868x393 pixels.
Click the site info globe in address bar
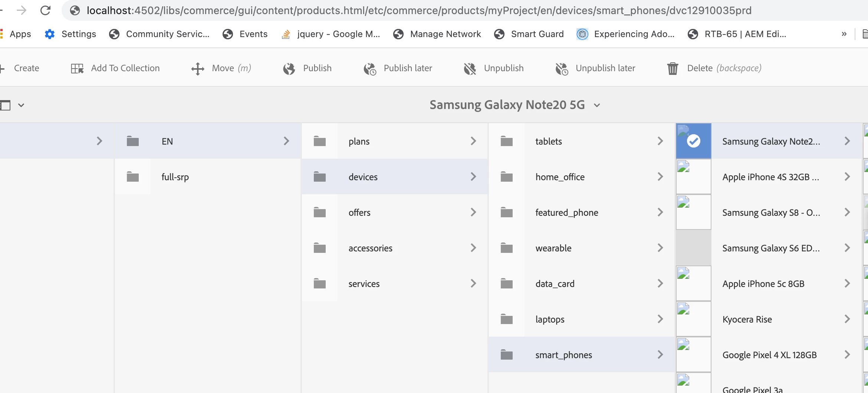point(75,10)
